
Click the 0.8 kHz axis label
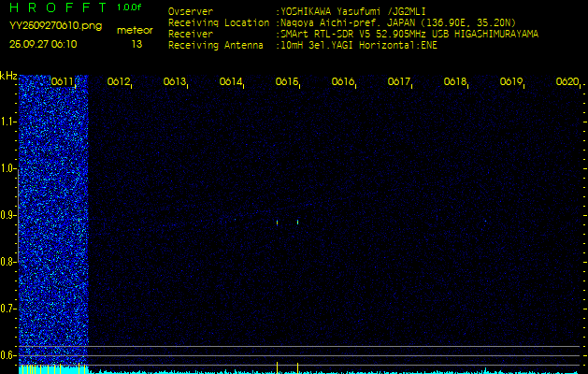8,262
